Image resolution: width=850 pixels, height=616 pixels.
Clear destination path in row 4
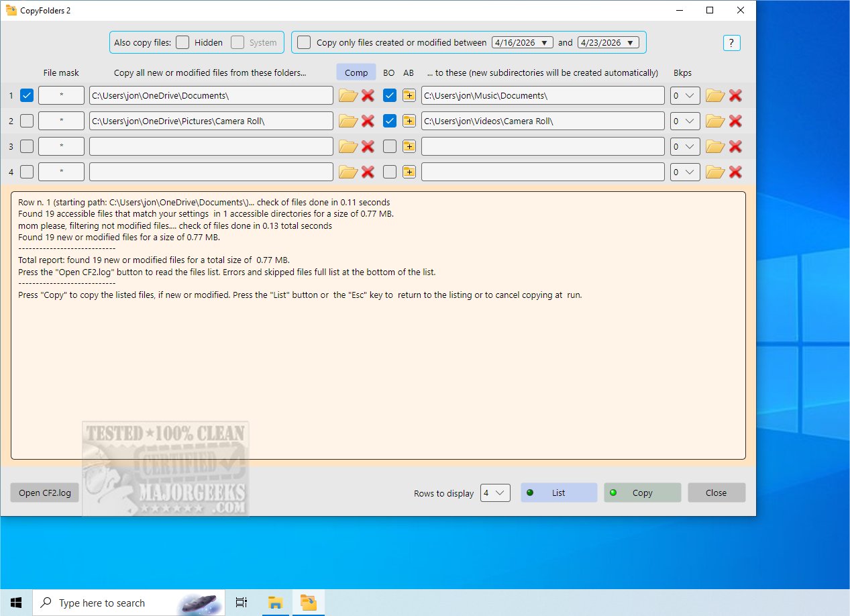pos(735,172)
